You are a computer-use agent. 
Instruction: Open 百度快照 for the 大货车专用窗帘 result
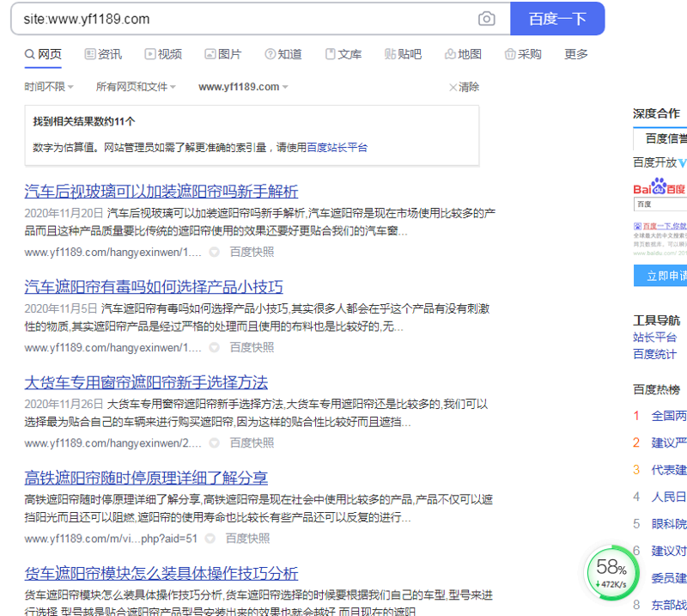[x=252, y=443]
